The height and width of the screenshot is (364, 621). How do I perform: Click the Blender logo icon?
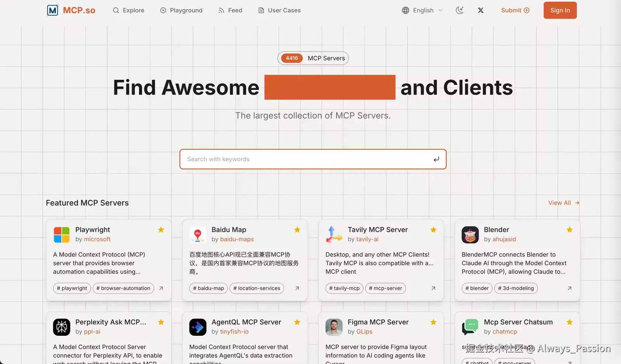[470, 235]
